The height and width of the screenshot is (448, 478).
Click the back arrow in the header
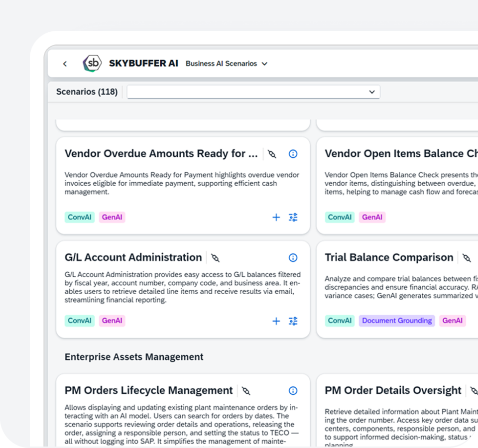pos(65,64)
